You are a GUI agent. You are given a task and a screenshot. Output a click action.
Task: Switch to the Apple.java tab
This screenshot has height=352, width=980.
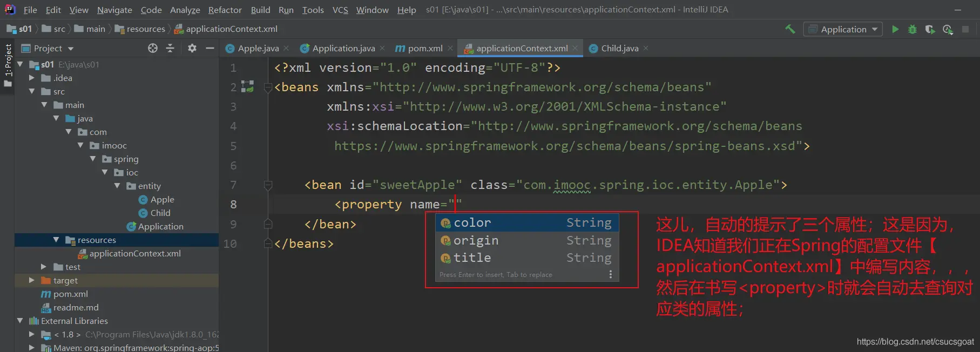click(x=258, y=48)
